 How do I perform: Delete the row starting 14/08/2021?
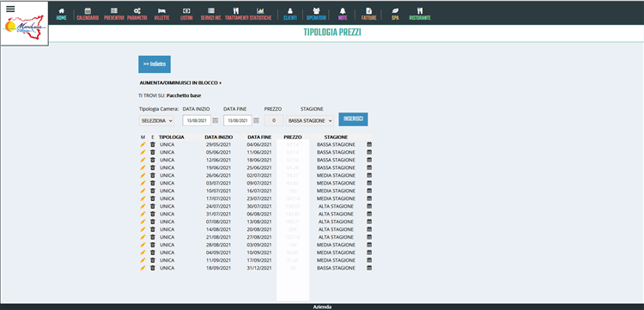pos(152,229)
